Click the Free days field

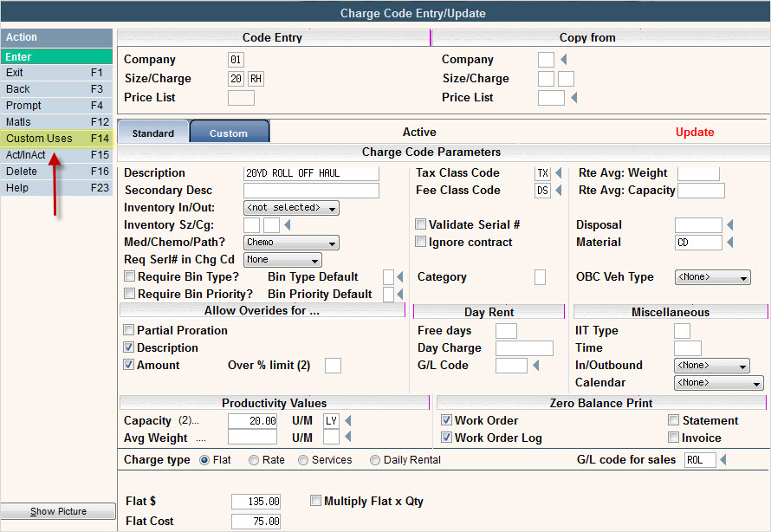pos(507,331)
